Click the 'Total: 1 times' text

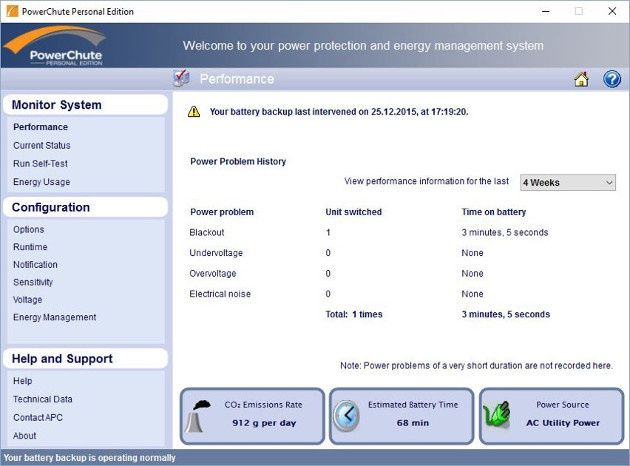354,315
